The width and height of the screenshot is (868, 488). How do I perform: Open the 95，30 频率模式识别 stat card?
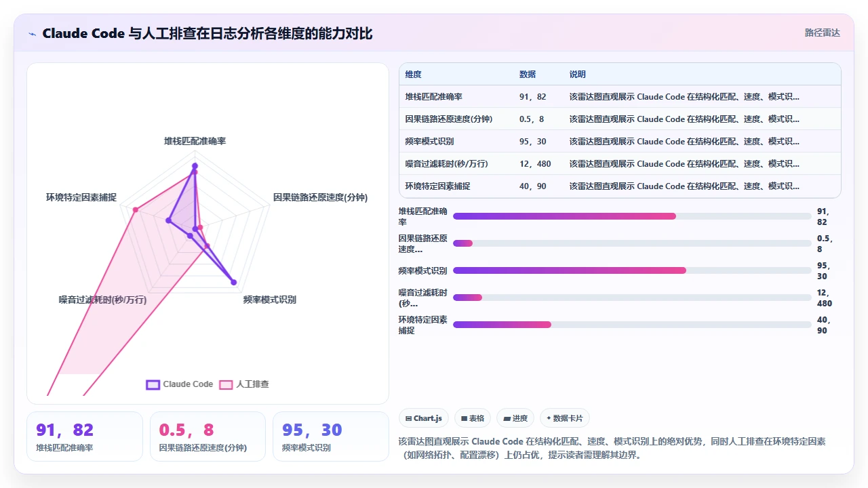pos(330,436)
